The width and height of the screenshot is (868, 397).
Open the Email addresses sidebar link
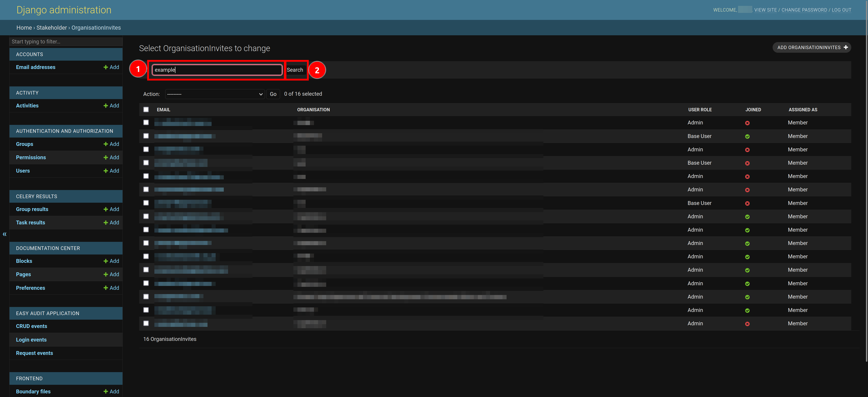pos(36,67)
